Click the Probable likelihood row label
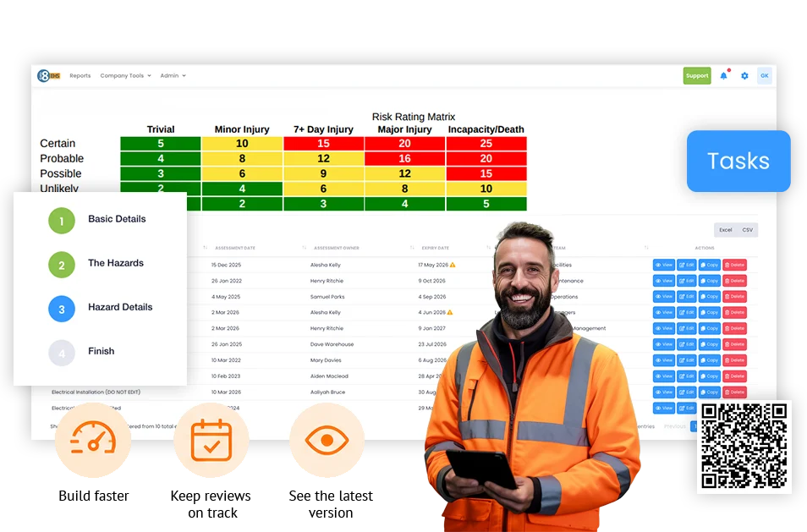The width and height of the screenshot is (807, 532). click(x=62, y=158)
